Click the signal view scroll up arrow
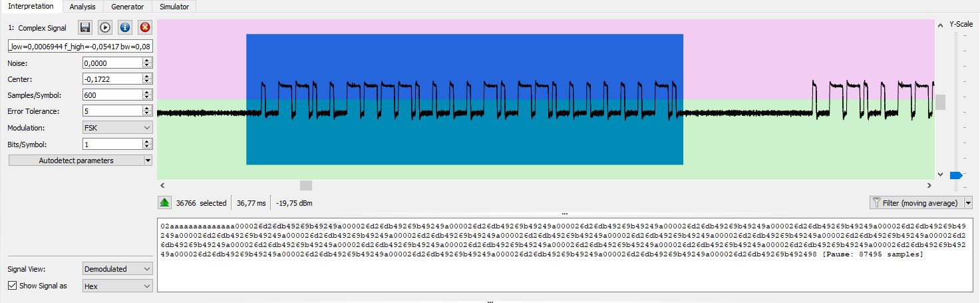This screenshot has height=303, width=980. [x=940, y=25]
